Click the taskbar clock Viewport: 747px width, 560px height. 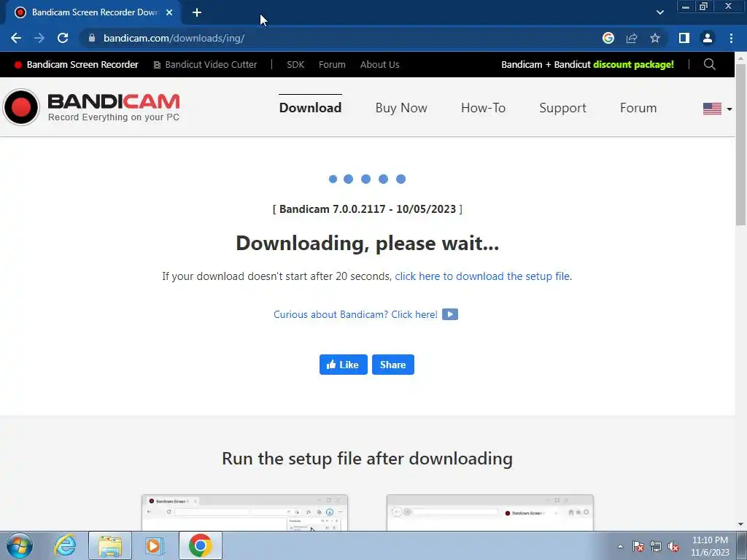[x=710, y=546]
